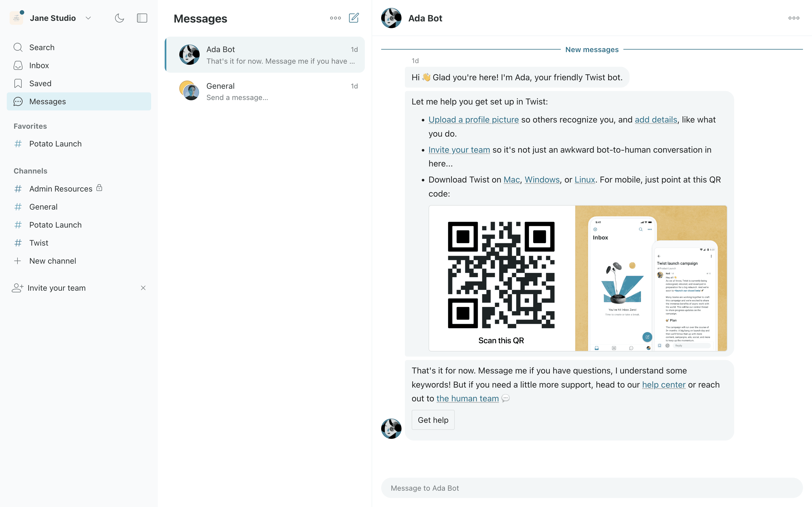The width and height of the screenshot is (812, 507).
Task: Go to the Inbox view
Action: pyautogui.click(x=39, y=65)
